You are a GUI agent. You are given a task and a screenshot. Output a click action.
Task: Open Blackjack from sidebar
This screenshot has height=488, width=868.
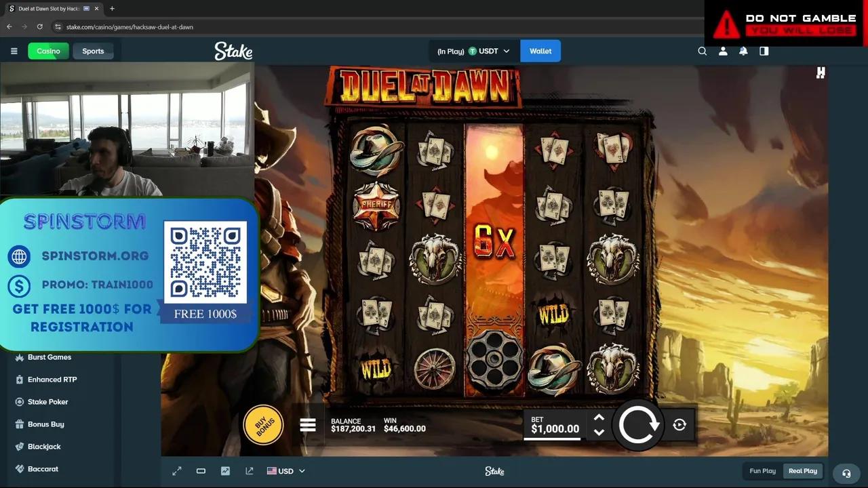pyautogui.click(x=44, y=447)
